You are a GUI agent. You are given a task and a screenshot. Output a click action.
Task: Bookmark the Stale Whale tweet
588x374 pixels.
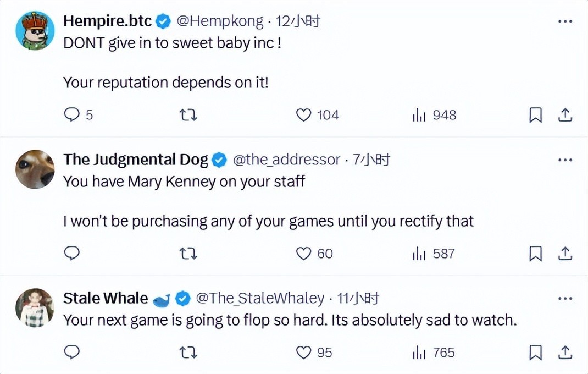535,352
